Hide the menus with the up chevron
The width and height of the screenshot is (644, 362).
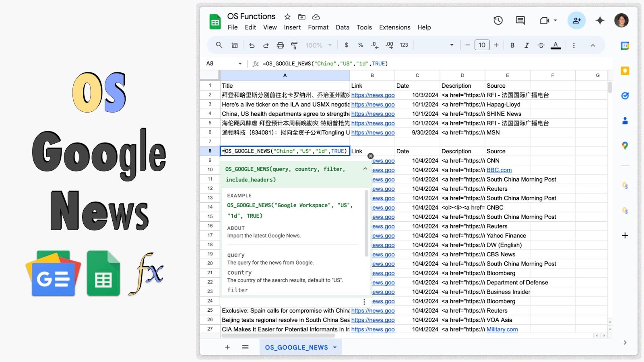pos(592,45)
